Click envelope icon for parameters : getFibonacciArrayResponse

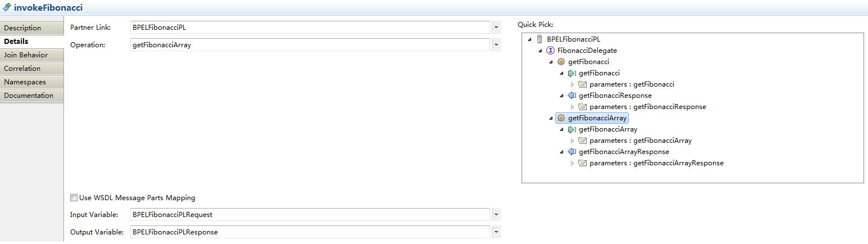[582, 163]
